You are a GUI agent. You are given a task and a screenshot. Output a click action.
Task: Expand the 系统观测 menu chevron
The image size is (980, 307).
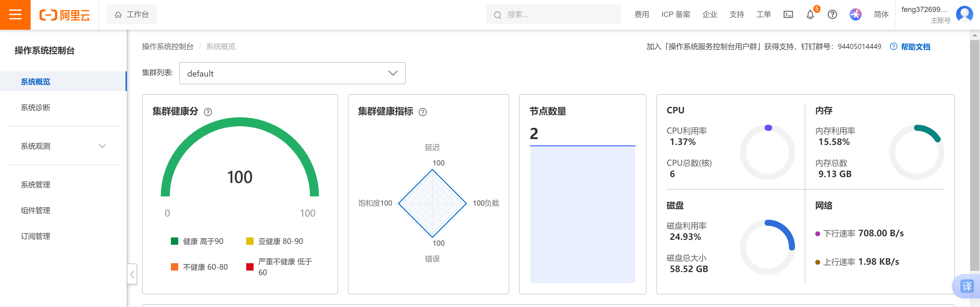coord(102,146)
